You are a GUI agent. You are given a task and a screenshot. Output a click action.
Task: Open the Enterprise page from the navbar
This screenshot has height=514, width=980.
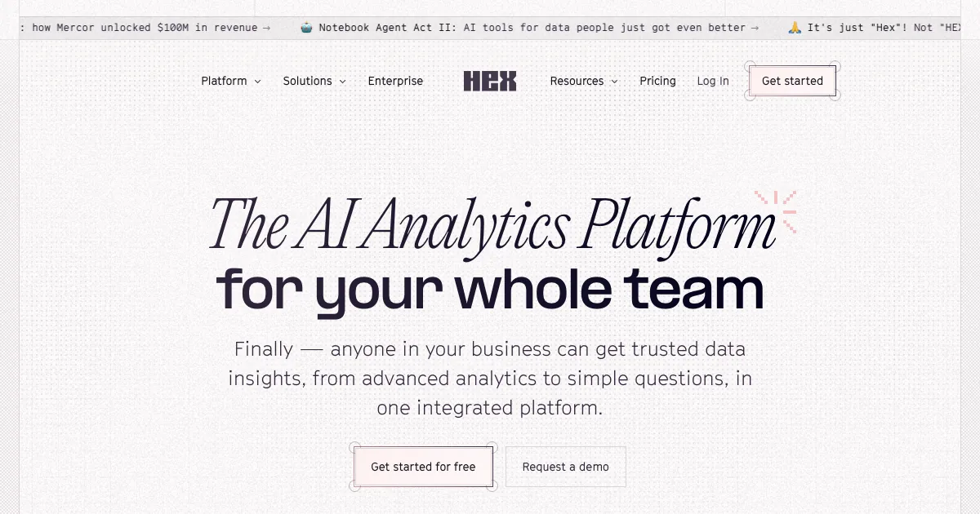395,81
